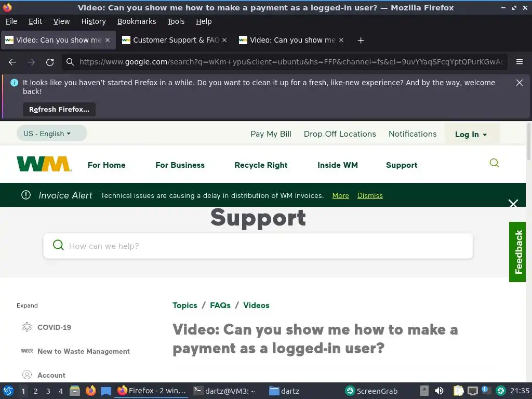Viewport: 532px width, 399px height.
Task: Go to Videos breadcrumb
Action: coord(256,305)
